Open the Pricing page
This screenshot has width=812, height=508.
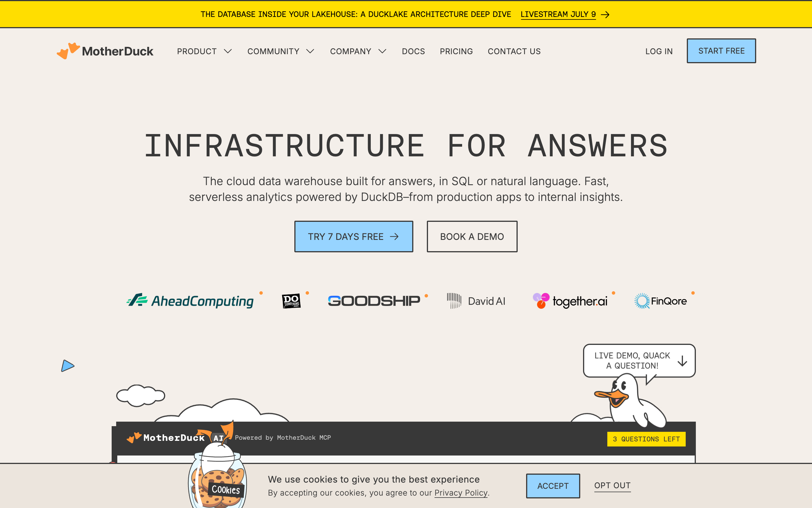pyautogui.click(x=456, y=51)
